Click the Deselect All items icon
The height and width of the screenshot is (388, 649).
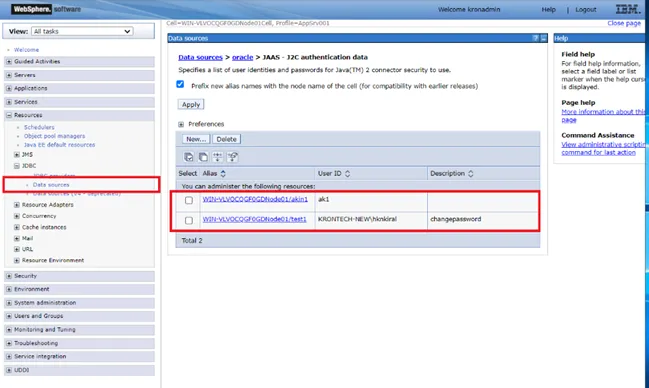click(x=203, y=157)
